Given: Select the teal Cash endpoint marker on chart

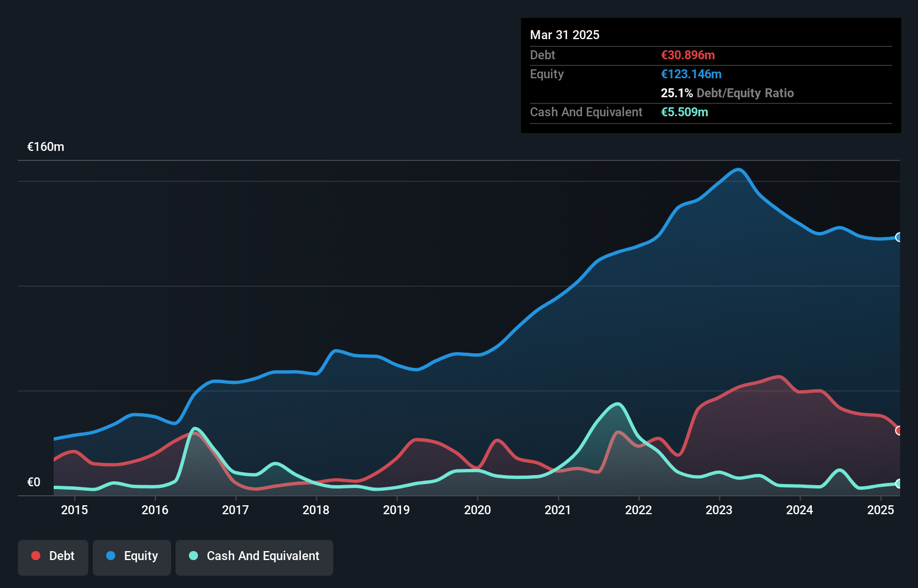Looking at the screenshot, I should pos(899,484).
